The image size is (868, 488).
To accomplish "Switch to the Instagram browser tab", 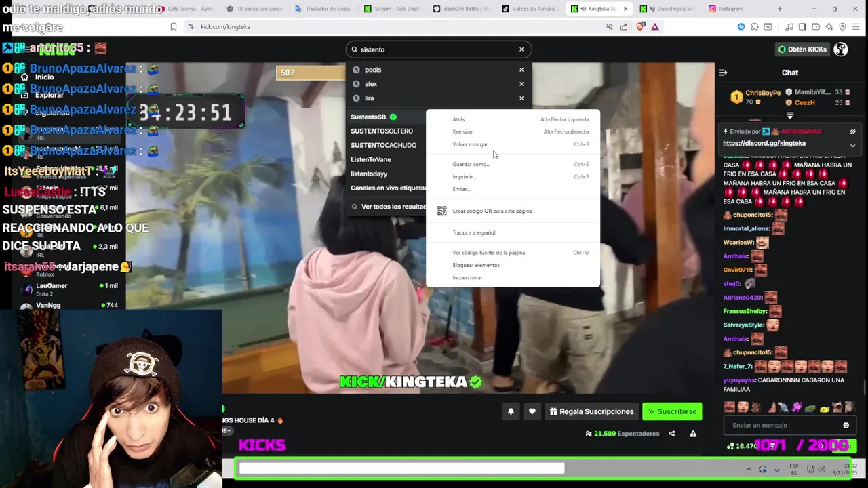I will point(734,9).
